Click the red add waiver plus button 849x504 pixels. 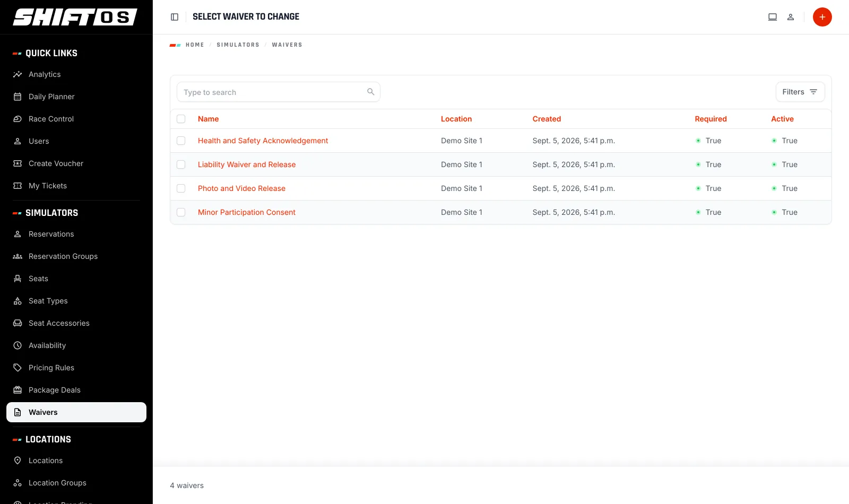pos(822,17)
